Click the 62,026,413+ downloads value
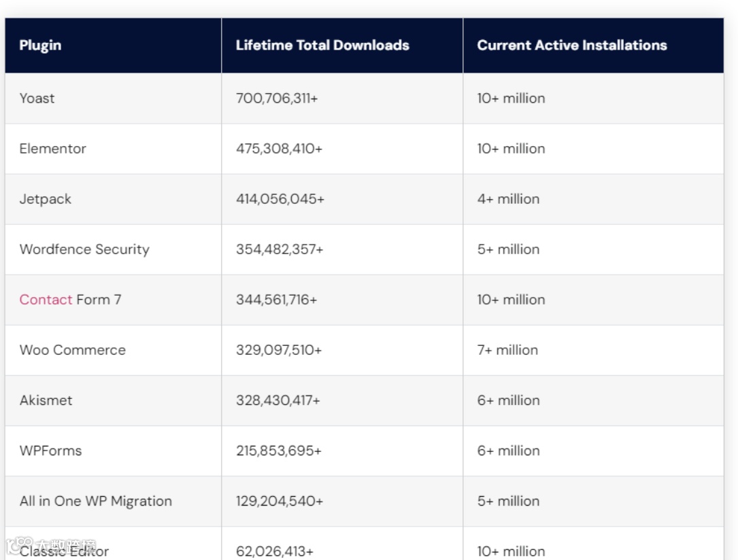The width and height of the screenshot is (738, 560). coord(275,551)
